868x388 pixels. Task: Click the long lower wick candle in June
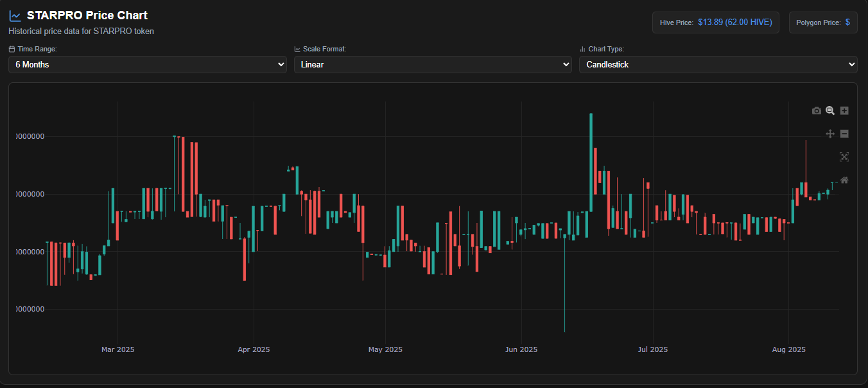point(564,283)
